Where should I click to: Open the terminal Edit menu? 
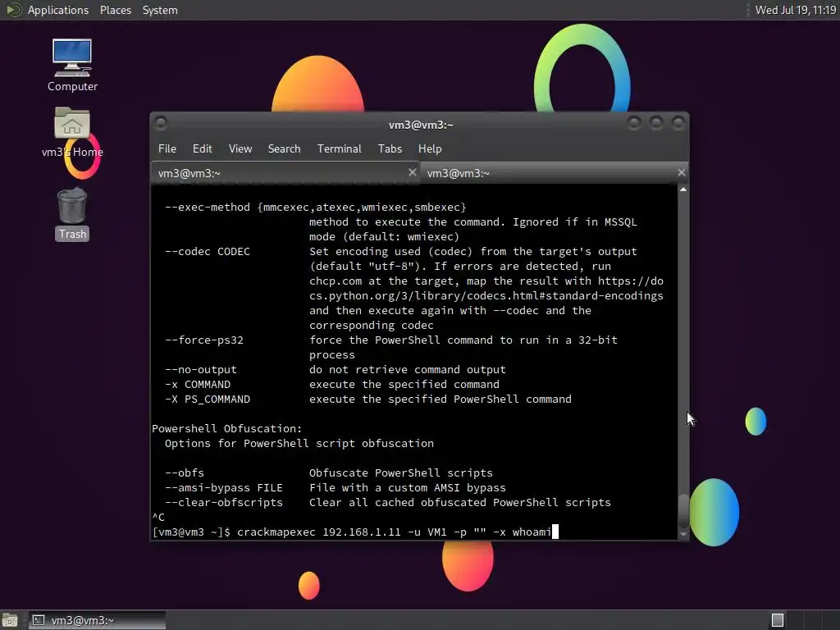(202, 149)
